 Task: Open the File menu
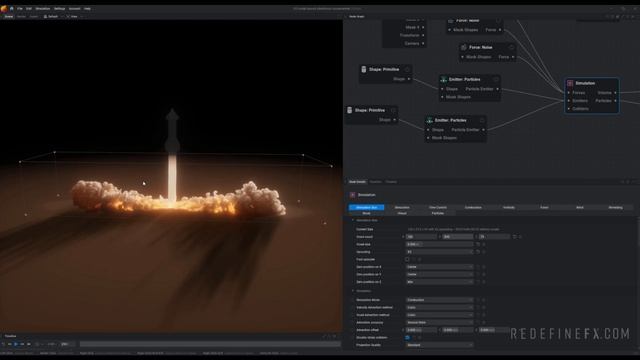point(20,9)
